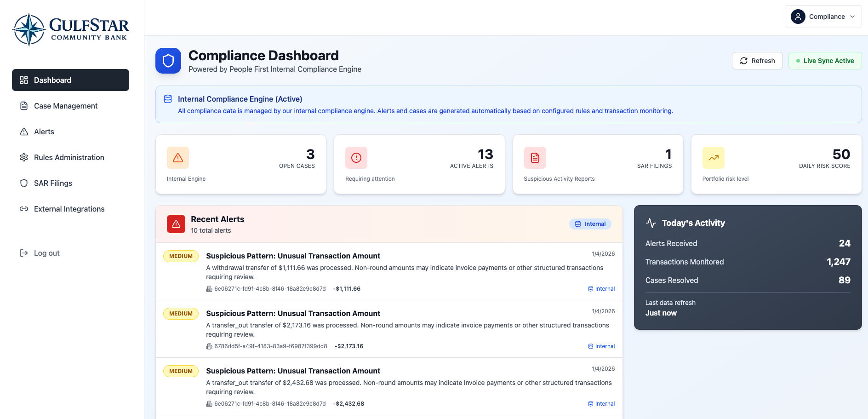The width and height of the screenshot is (868, 419).
Task: Open SAR Filings from sidebar
Action: click(x=53, y=183)
